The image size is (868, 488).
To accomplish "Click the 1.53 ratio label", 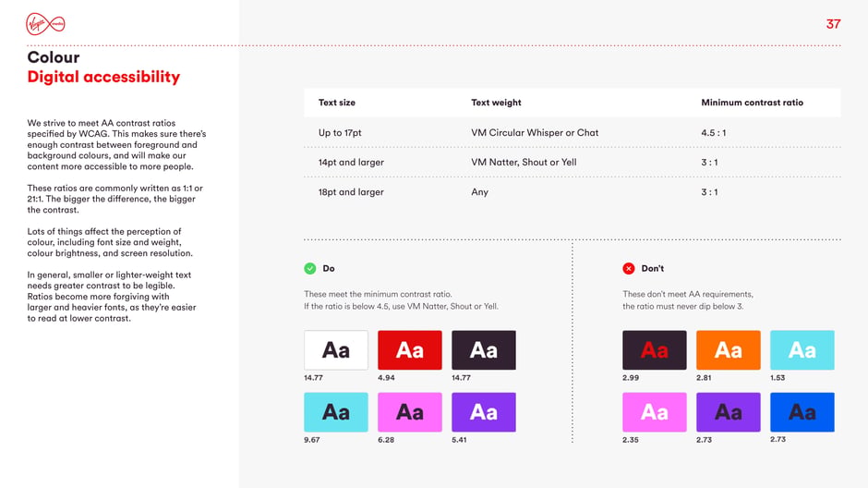I will [778, 378].
